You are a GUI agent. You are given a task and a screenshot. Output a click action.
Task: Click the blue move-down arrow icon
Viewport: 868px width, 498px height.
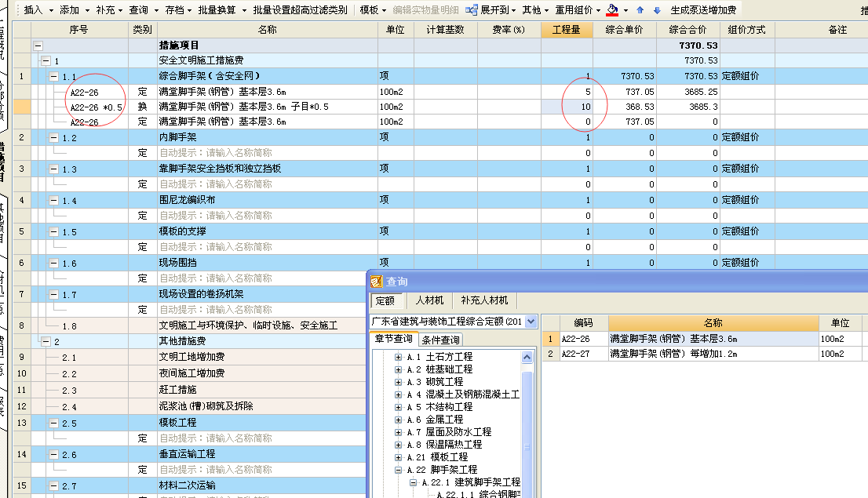click(x=657, y=10)
